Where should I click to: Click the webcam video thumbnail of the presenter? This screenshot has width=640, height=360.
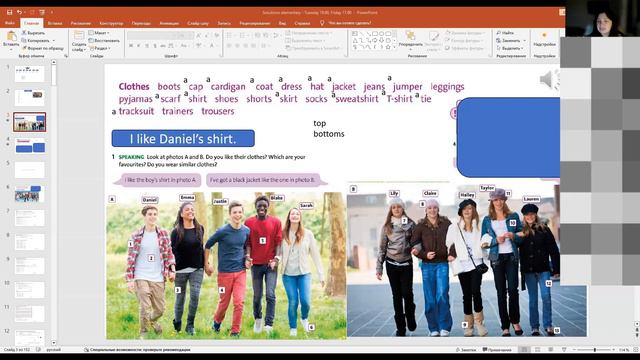(x=602, y=18)
